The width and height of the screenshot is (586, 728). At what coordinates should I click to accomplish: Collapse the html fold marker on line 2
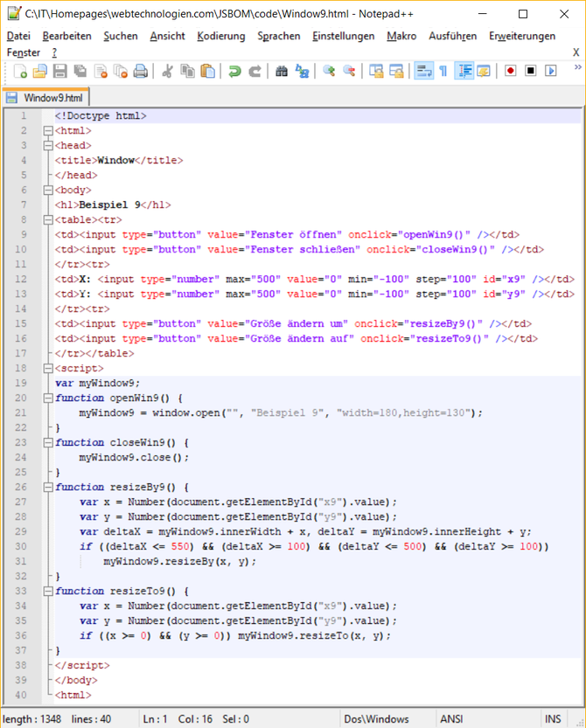[48, 131]
